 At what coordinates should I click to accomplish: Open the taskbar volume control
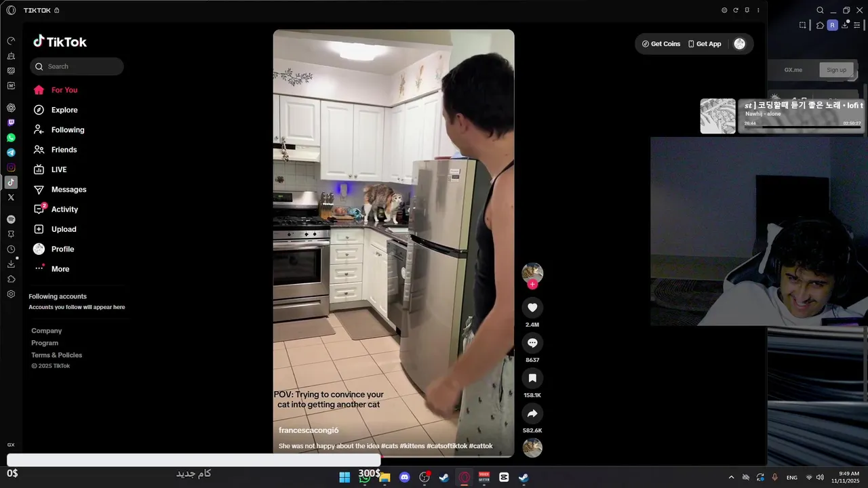pyautogui.click(x=820, y=477)
